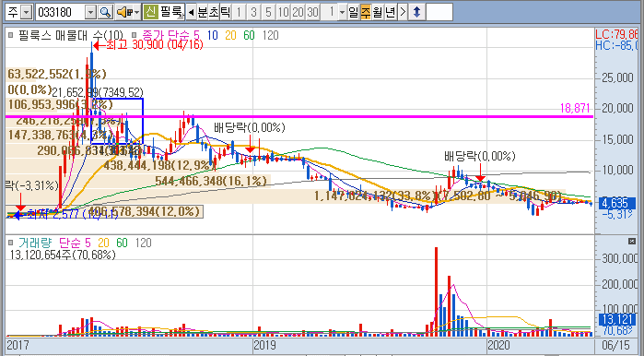The image size is (644, 356).
Task: Switch to 년 yearly chart
Action: tap(391, 12)
